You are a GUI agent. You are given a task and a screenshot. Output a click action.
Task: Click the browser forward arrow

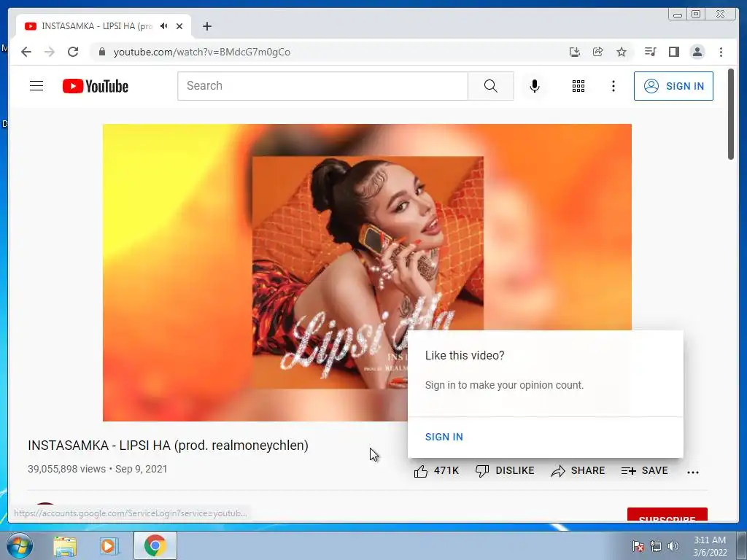pos(50,52)
